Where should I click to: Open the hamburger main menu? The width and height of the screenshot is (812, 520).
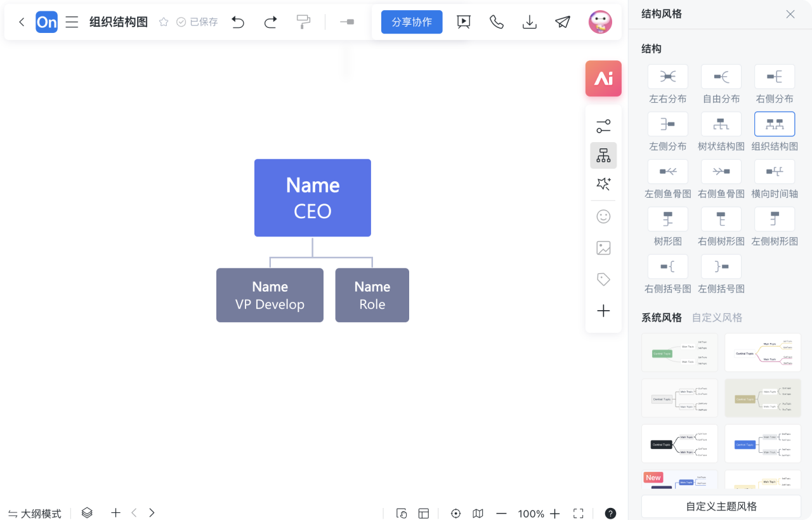pyautogui.click(x=72, y=22)
